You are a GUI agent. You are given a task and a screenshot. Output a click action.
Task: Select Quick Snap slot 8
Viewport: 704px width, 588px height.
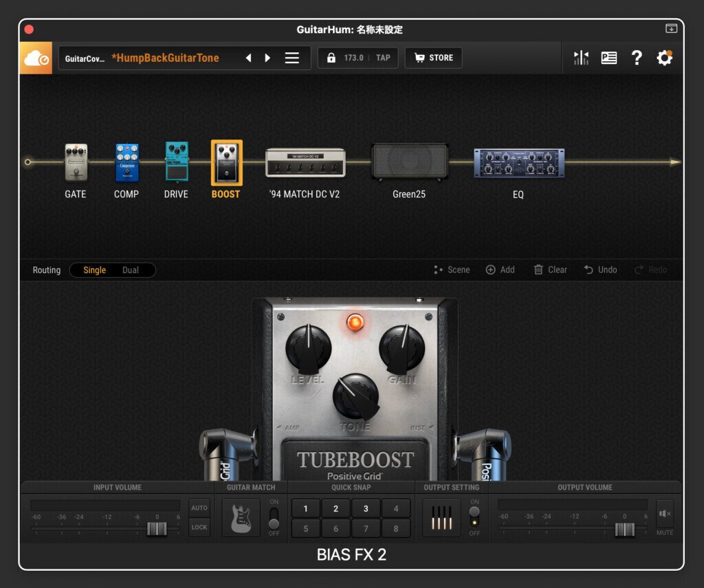[396, 529]
